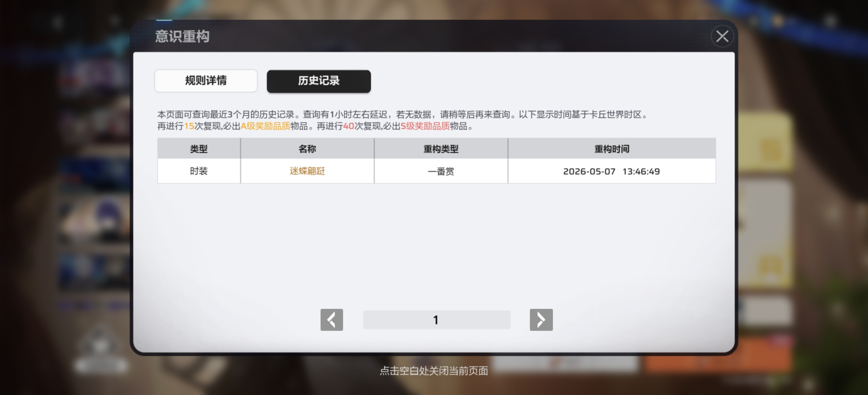This screenshot has width=868, height=395.
Task: Click the A级奖励品质 highlighted text
Action: point(265,126)
